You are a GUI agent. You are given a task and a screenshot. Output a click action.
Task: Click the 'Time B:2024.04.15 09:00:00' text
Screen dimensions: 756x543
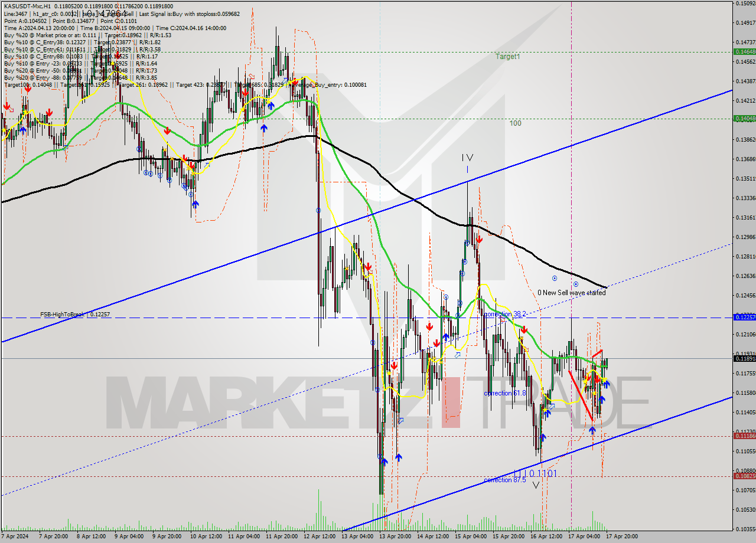[115, 28]
